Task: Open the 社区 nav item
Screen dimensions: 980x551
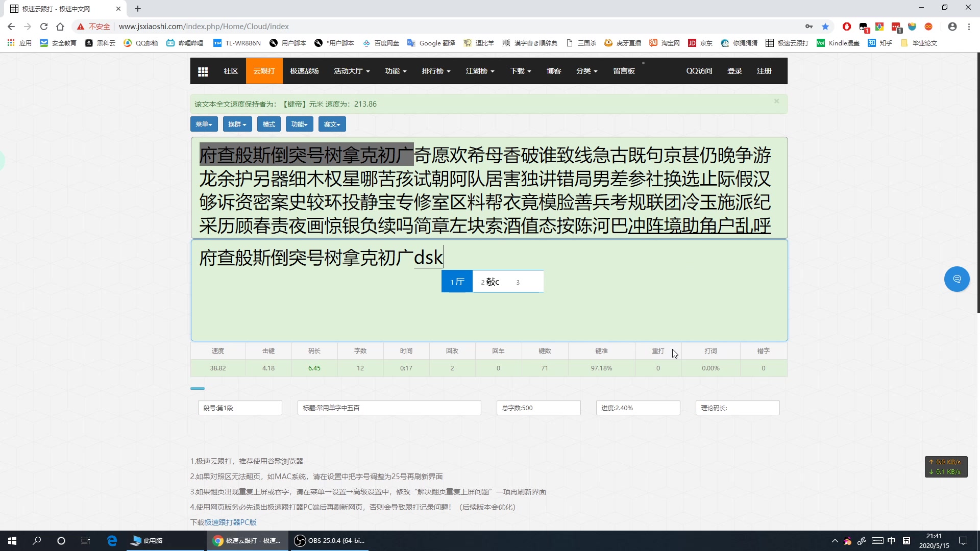Action: (231, 71)
